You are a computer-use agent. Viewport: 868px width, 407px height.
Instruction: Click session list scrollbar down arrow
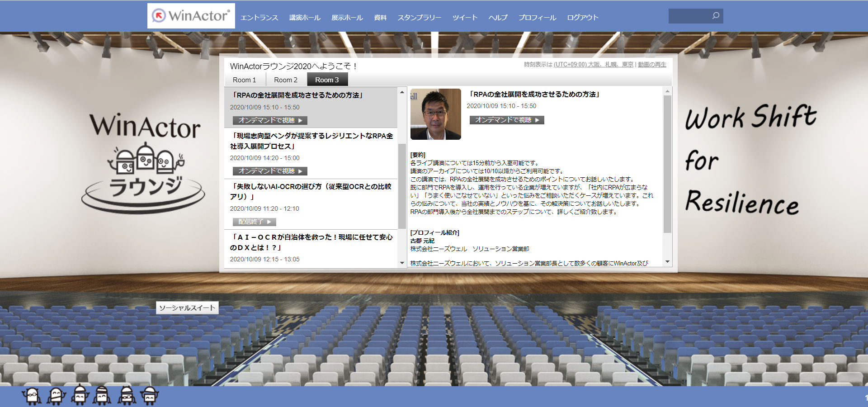(x=402, y=263)
